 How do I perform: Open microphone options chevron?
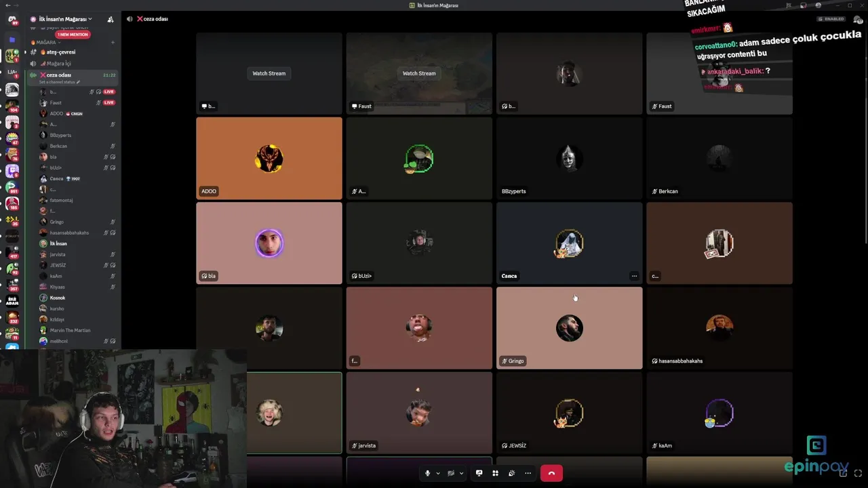[x=438, y=473]
